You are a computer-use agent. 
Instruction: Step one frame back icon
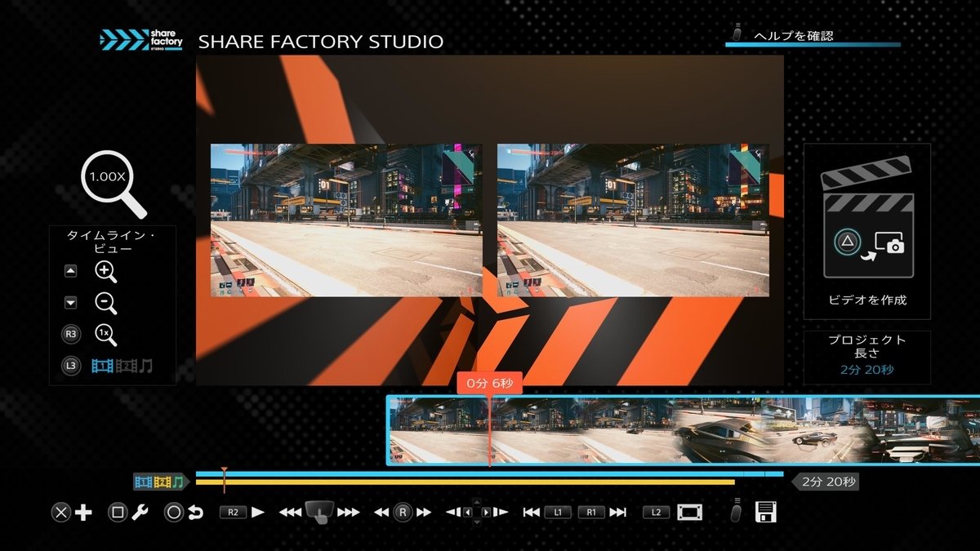click(453, 513)
